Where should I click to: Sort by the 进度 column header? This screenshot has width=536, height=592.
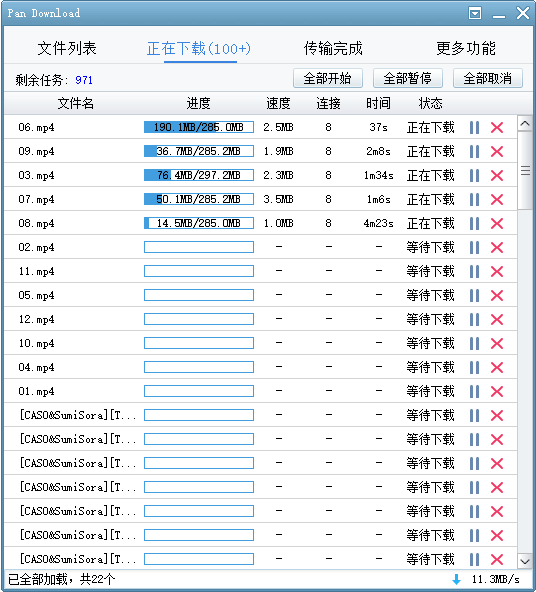[199, 103]
